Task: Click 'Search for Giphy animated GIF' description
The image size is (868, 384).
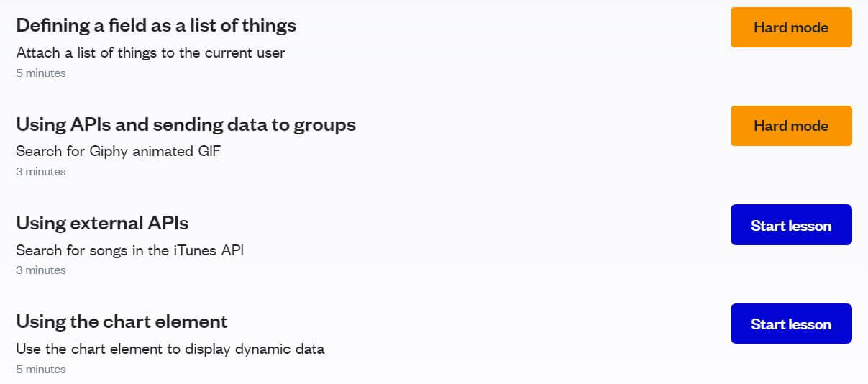Action: pos(113,151)
